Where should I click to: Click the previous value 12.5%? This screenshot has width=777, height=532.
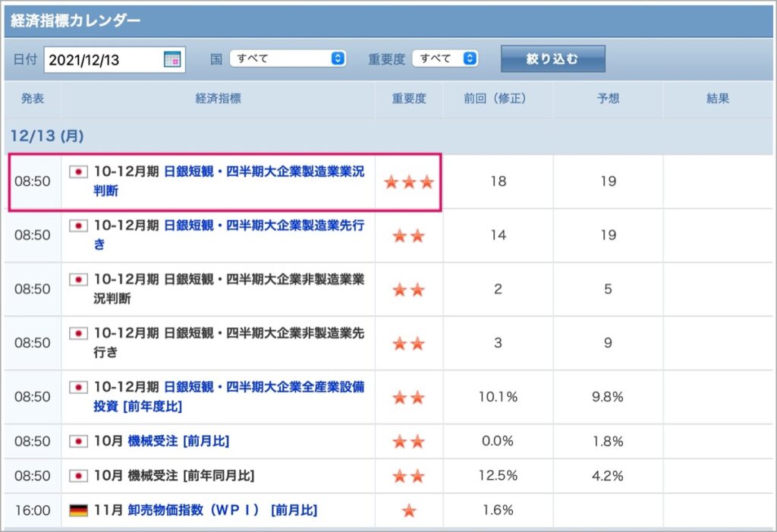[x=498, y=476]
